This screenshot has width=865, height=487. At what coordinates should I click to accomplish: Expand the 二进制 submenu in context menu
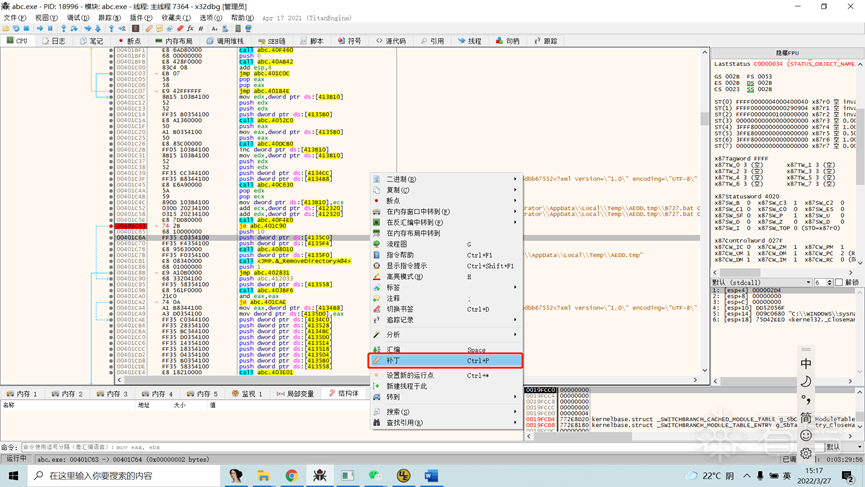[446, 179]
